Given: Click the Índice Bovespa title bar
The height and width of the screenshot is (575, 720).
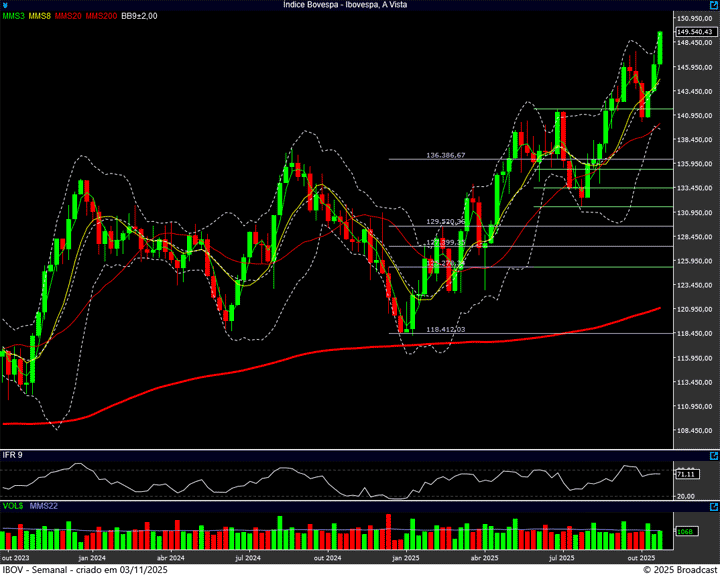Looking at the screenshot, I should click(359, 5).
